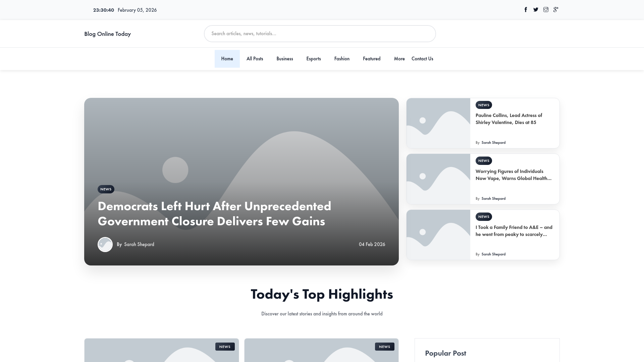
Task: Open the Contact Us page link
Action: (422, 59)
